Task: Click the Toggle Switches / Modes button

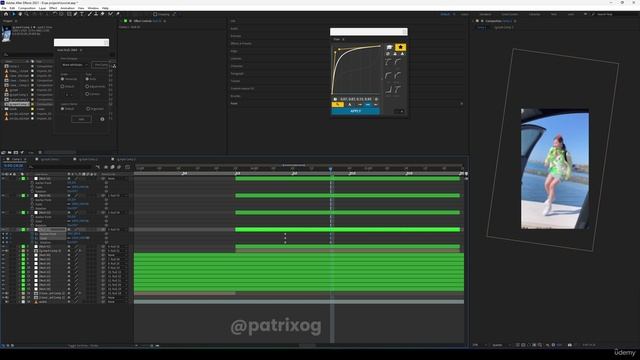Action: [82, 346]
